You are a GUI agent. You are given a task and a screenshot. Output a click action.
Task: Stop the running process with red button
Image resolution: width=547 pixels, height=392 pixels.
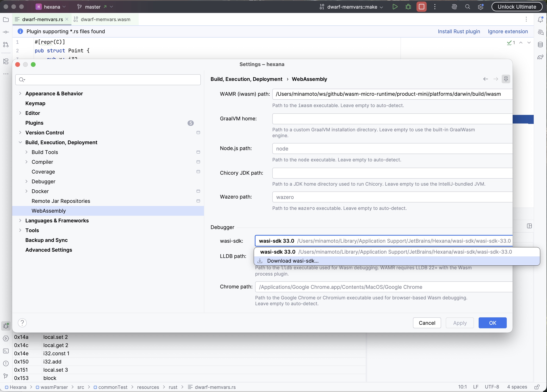[421, 7]
